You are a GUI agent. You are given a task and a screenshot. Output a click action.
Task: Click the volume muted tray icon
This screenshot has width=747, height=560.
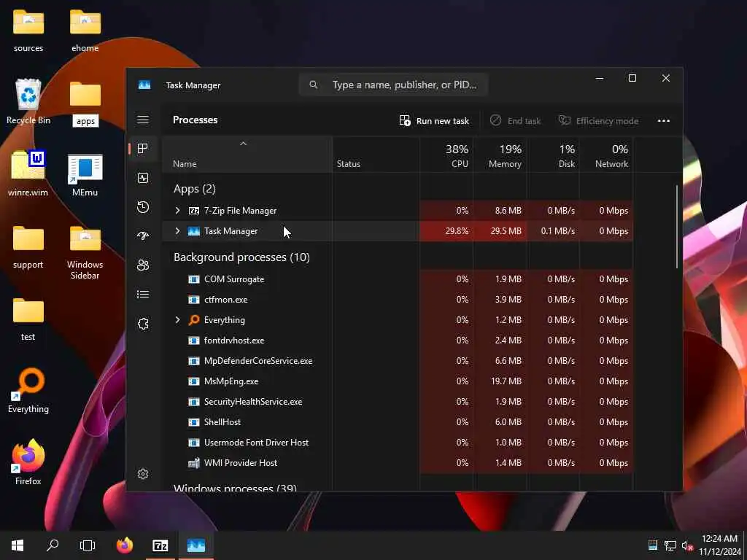coord(687,545)
